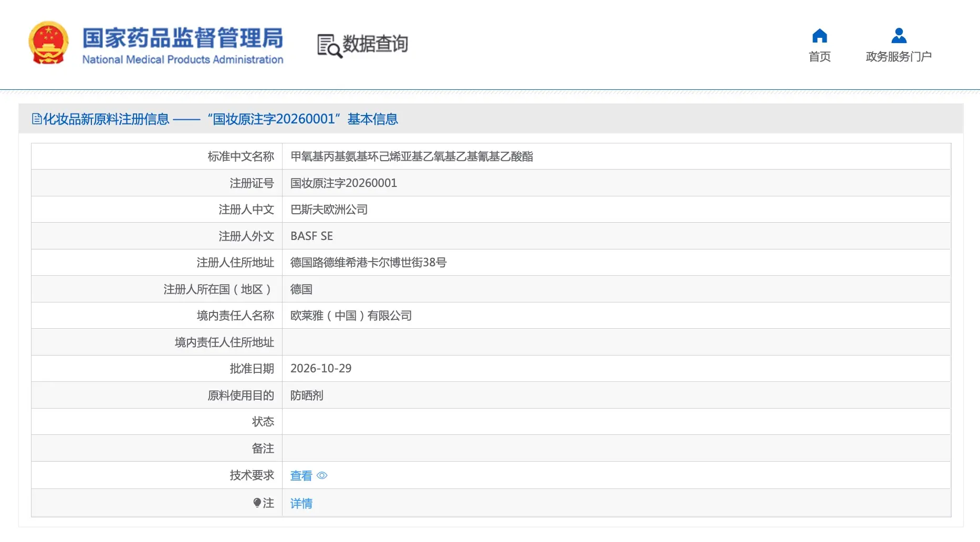The width and height of the screenshot is (980, 542).
Task: Click the eye icon next to 查看
Action: pos(322,476)
